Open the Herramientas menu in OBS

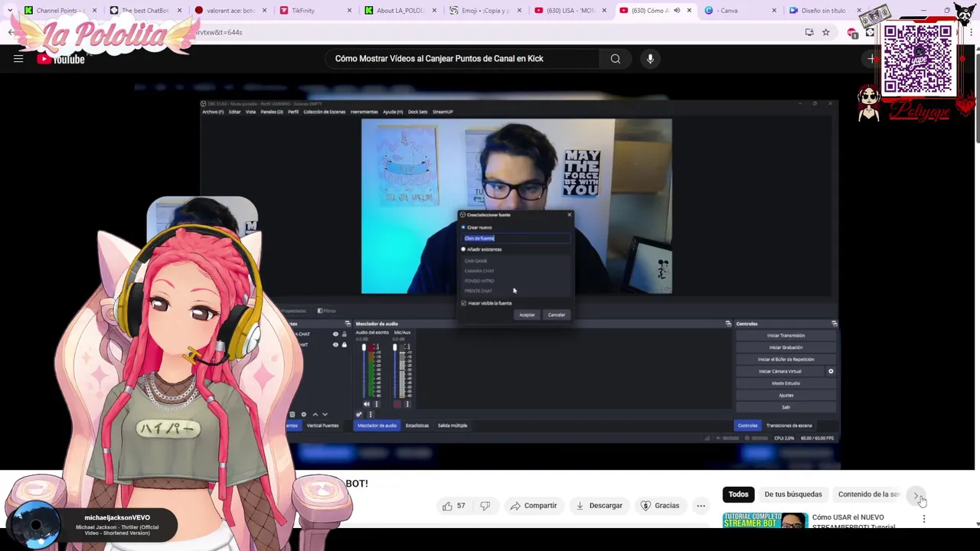pos(364,112)
